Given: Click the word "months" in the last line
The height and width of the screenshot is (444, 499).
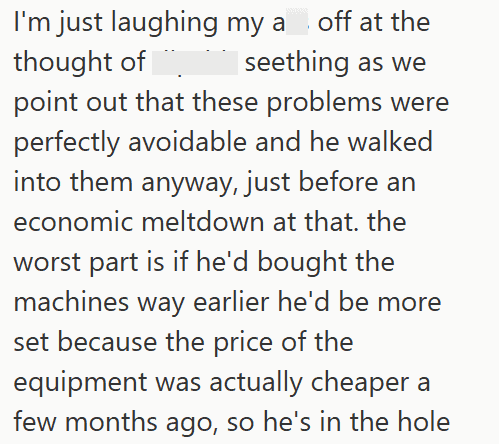Looking at the screenshot, I should pos(111,422).
